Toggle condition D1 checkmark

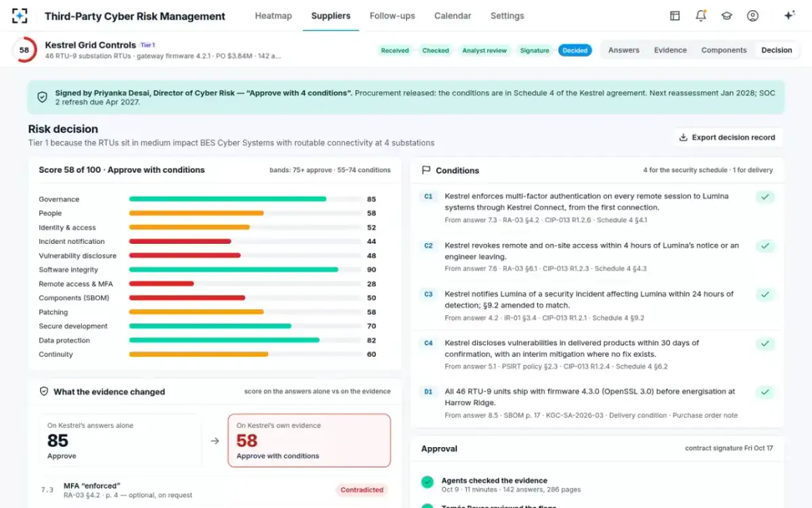click(765, 392)
